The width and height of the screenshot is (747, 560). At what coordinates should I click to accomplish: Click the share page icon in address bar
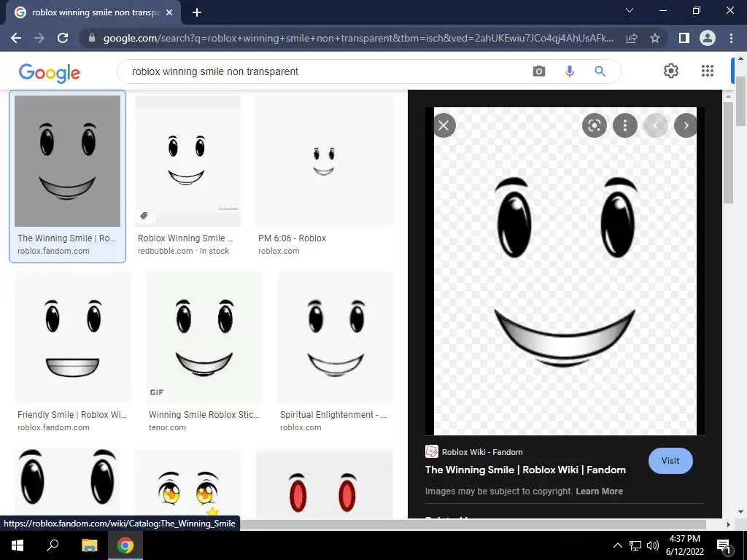point(632,38)
